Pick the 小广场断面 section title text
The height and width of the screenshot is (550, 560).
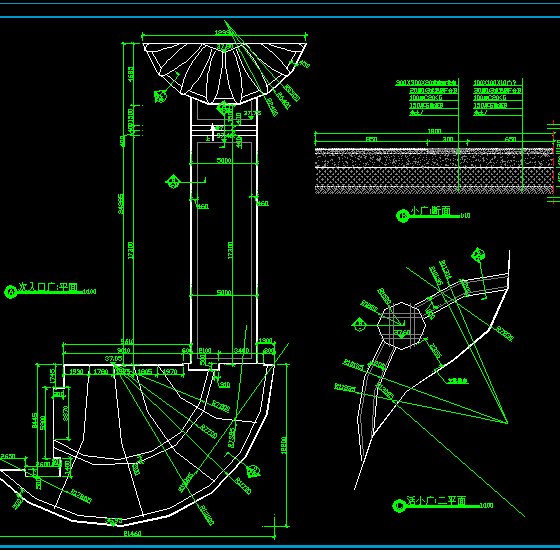[x=430, y=211]
